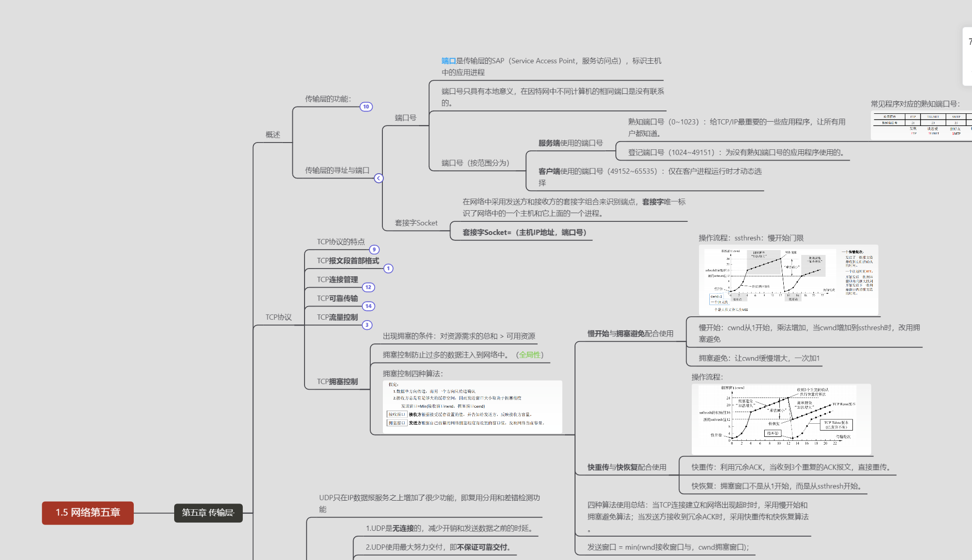972x560 pixels.
Task: Select the 服务端使用的端口号 node
Action: pos(570,143)
